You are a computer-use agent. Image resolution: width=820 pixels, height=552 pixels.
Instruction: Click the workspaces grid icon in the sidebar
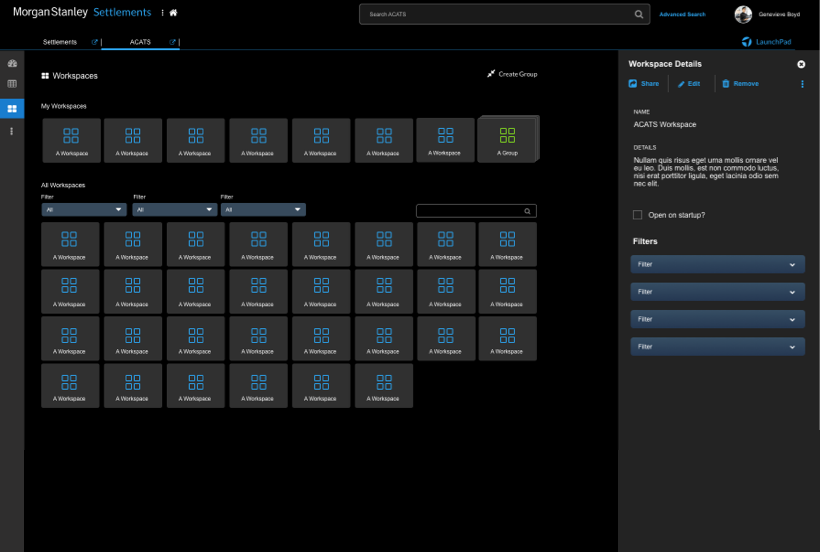coord(12,108)
